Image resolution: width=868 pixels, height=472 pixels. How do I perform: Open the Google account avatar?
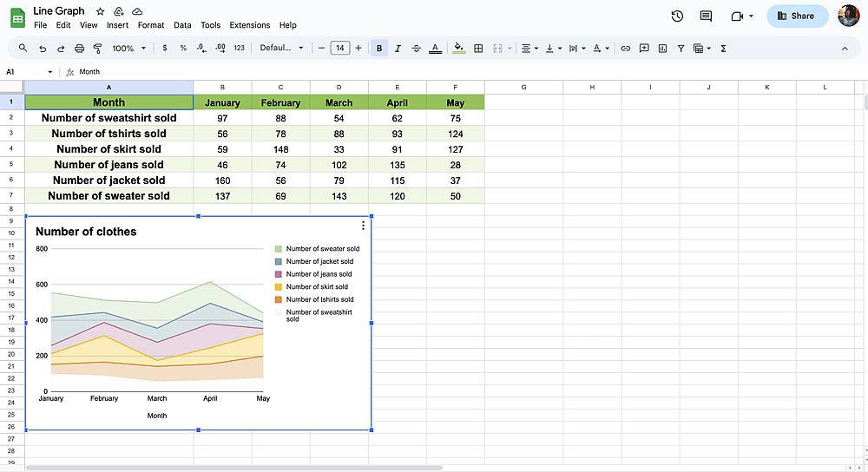(x=849, y=16)
